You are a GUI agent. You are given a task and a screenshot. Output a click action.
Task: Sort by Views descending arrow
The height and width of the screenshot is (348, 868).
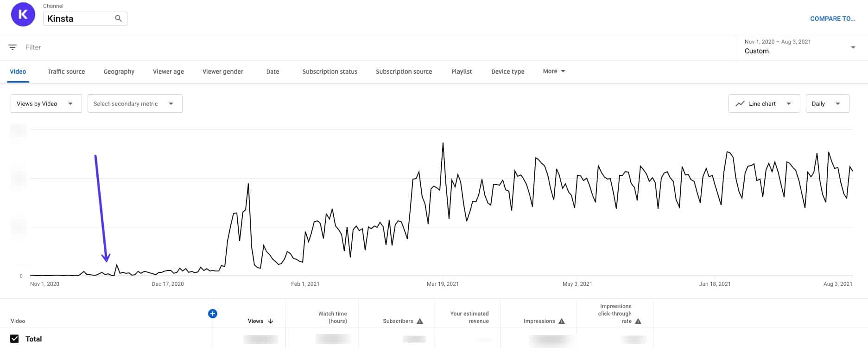(271, 321)
